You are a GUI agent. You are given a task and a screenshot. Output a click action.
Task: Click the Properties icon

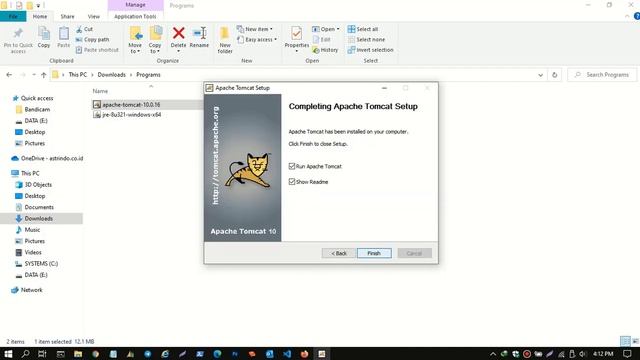297,33
